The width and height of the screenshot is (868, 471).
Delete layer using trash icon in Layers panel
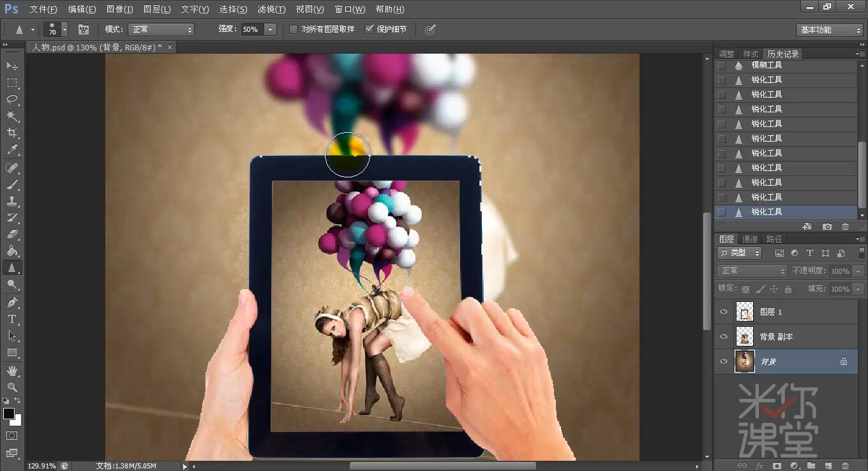pos(845,466)
